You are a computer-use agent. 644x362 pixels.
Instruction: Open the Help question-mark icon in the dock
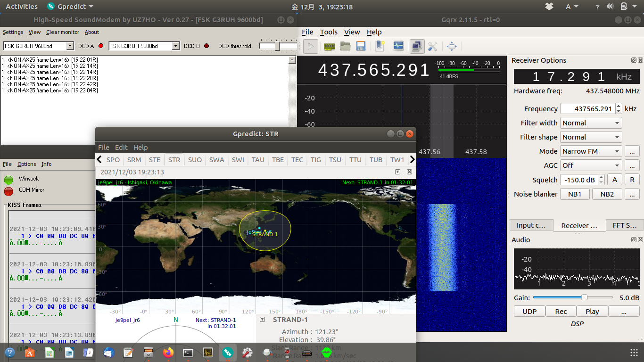(9, 352)
